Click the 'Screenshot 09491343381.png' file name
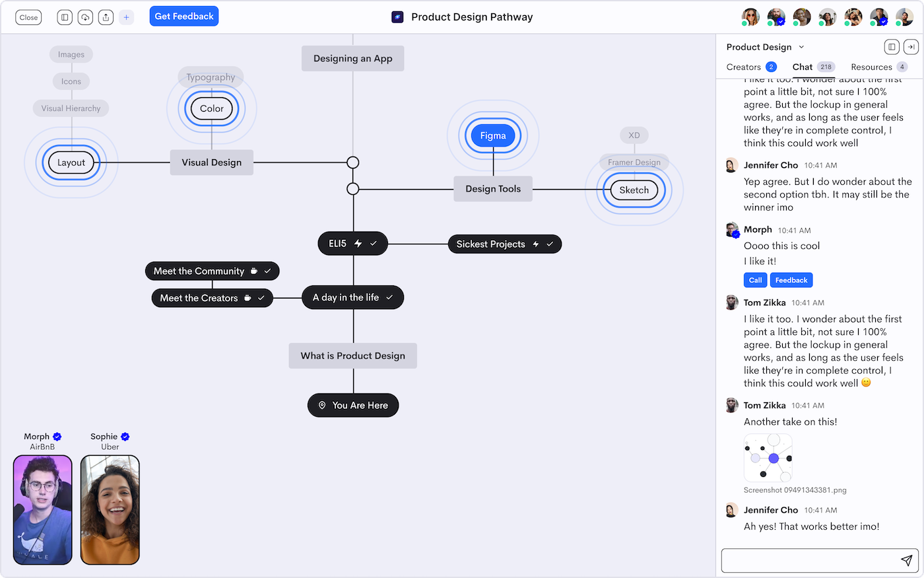The width and height of the screenshot is (924, 578). [795, 490]
